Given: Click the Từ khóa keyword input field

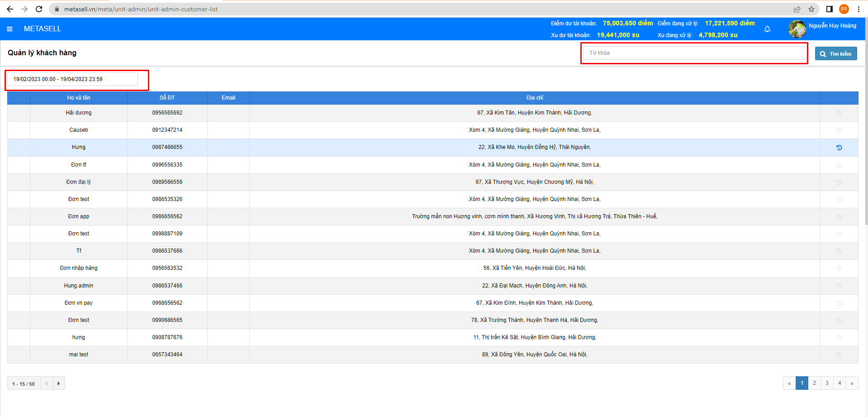Looking at the screenshot, I should click(x=694, y=53).
